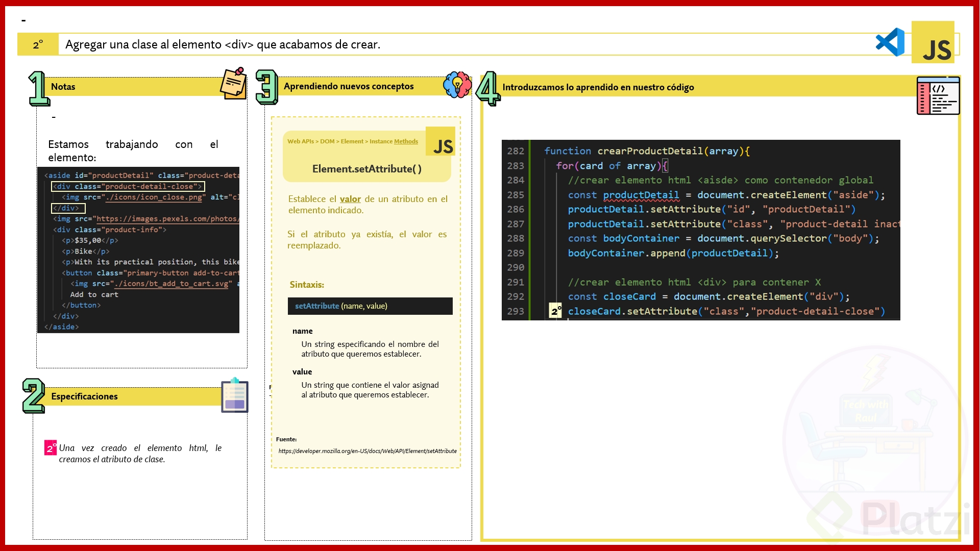This screenshot has width=980, height=551.
Task: Click the closing </aside> tag line
Action: tap(61, 327)
